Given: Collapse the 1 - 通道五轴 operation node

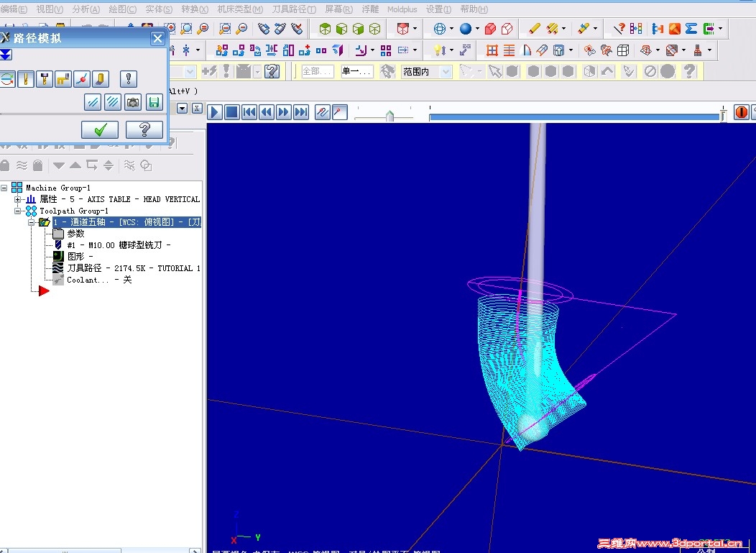Looking at the screenshot, I should click(x=32, y=222).
